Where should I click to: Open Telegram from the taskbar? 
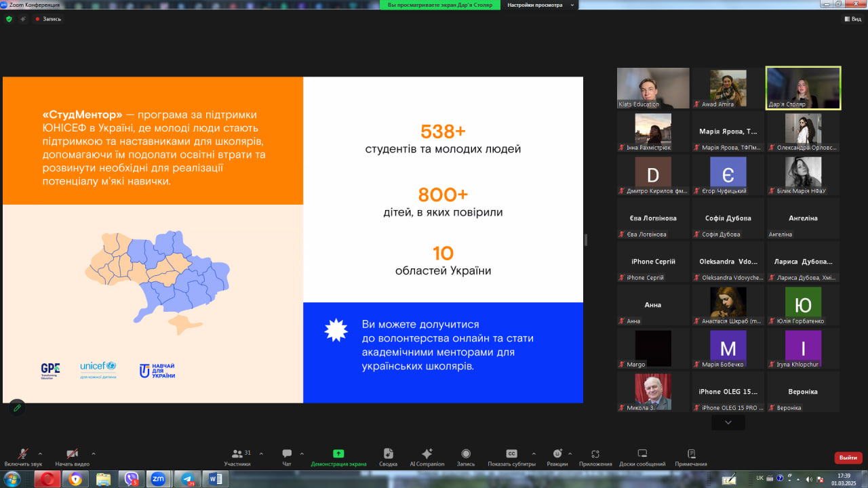click(186, 479)
